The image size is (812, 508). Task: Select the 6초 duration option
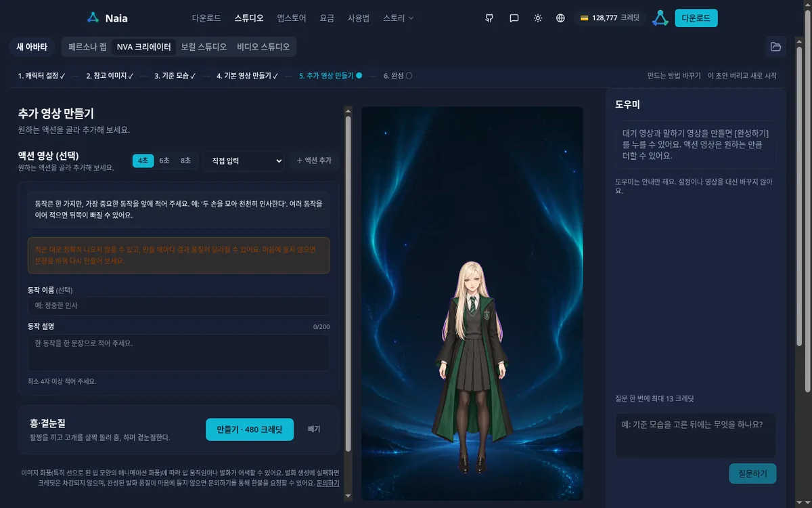click(x=164, y=161)
